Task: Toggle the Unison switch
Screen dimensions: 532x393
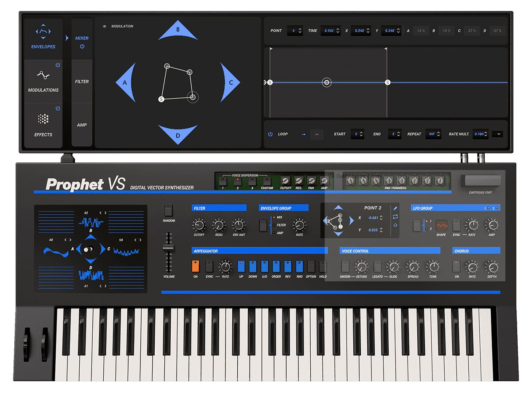Action: click(345, 266)
